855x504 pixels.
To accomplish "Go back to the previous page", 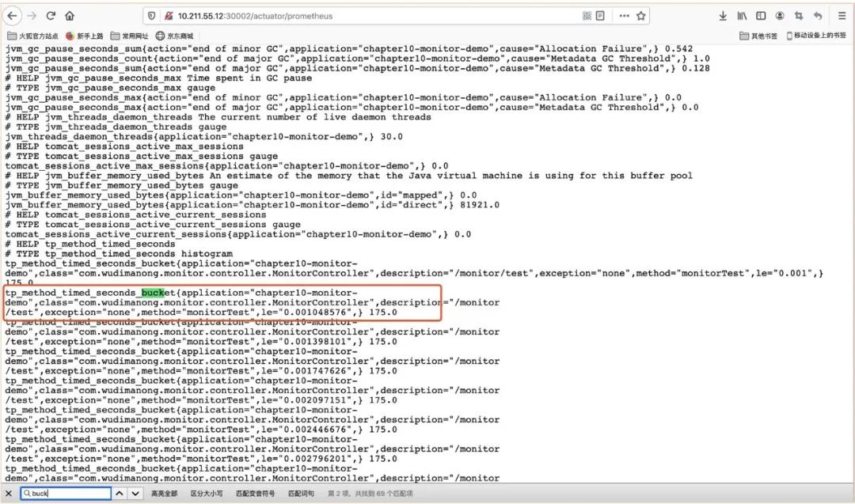I will 13,16.
